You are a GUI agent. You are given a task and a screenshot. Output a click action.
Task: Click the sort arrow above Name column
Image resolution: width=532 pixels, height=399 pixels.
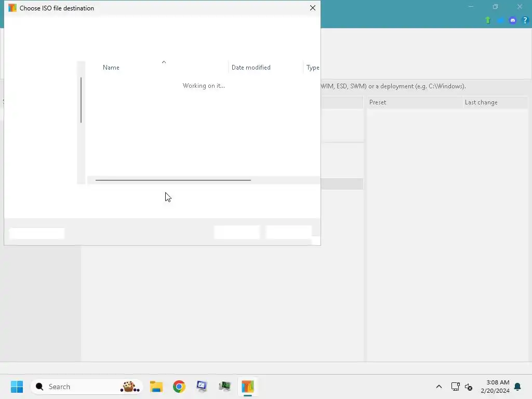(x=164, y=62)
